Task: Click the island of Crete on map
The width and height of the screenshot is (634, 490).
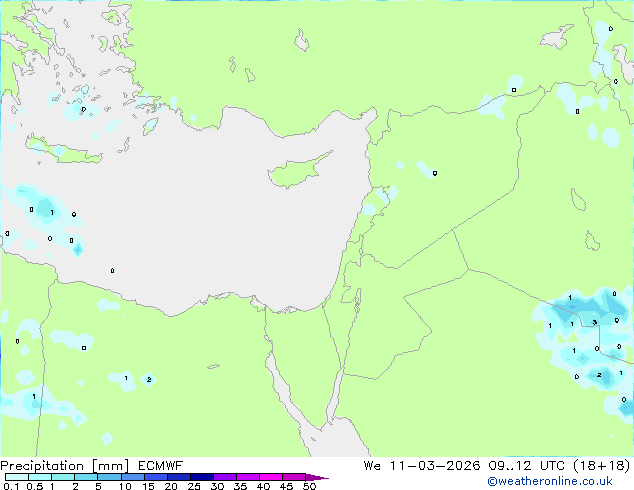Action: (x=63, y=151)
